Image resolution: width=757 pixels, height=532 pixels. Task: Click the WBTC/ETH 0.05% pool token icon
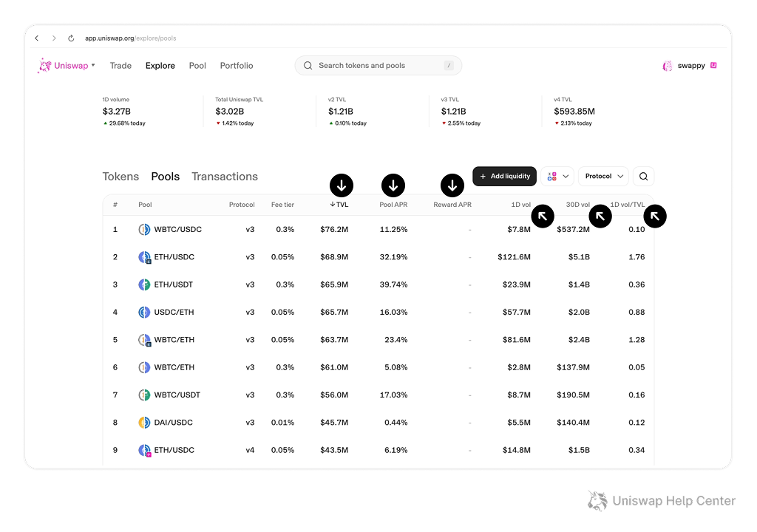144,340
